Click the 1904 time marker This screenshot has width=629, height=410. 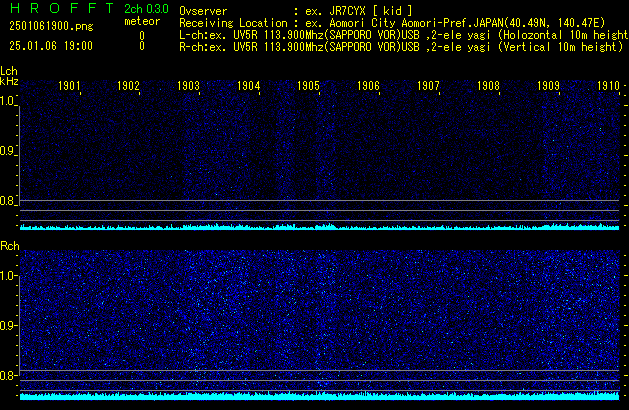point(249,86)
